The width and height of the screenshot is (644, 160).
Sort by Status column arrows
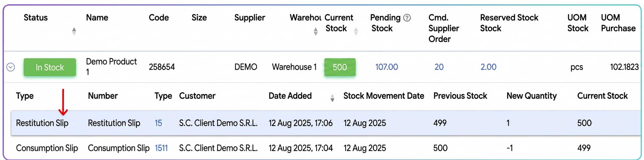(74, 31)
